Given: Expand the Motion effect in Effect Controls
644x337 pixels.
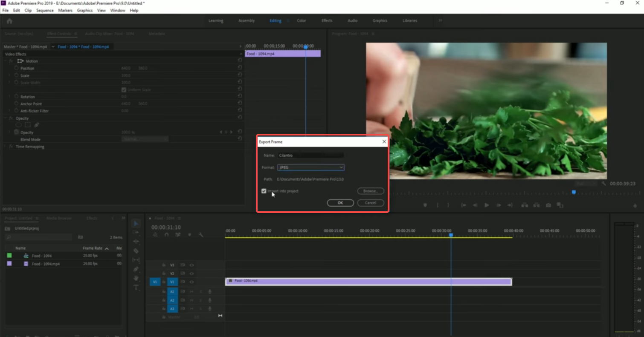Looking at the screenshot, I should click(6, 61).
